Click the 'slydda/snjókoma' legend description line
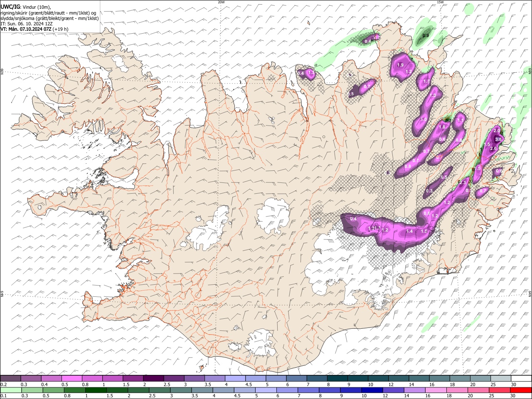 point(49,18)
